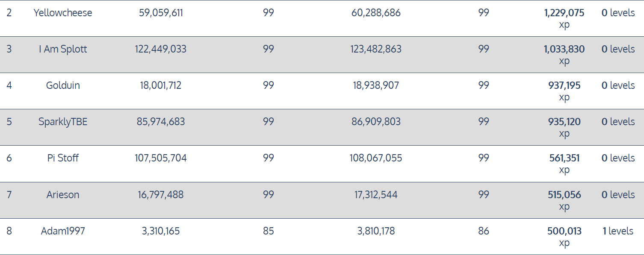This screenshot has width=644, height=255.
Task: Open the Yellowcheese player name
Action: 63,13
